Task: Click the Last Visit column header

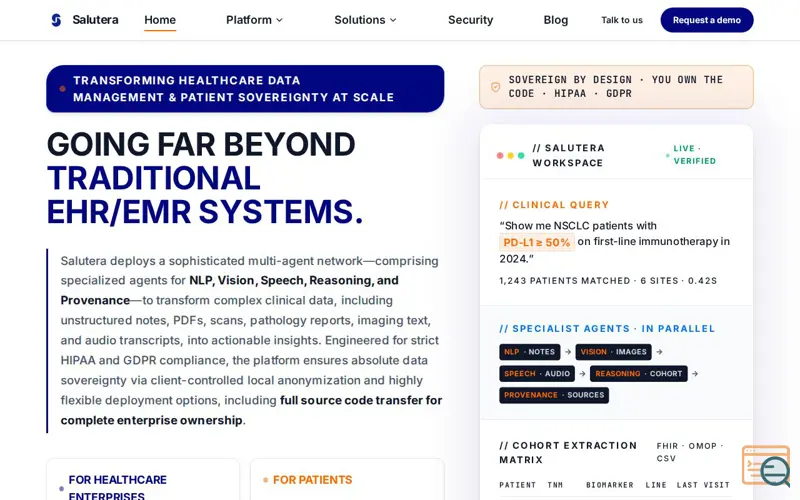Action: click(703, 485)
